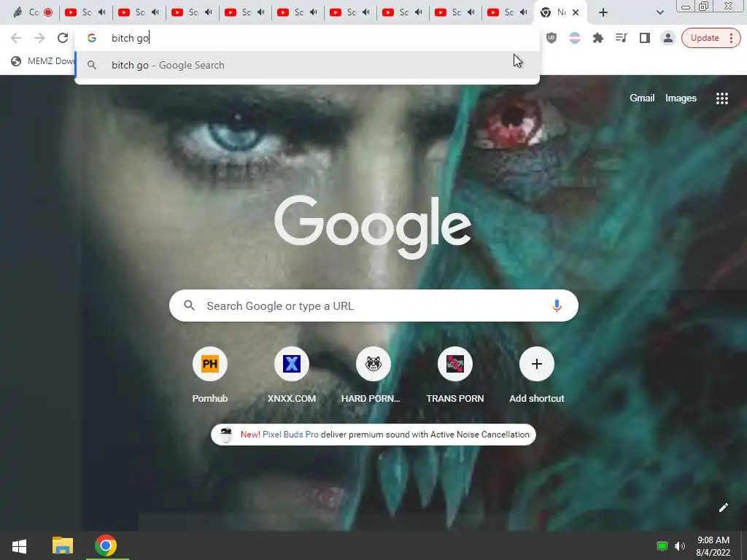Image resolution: width=747 pixels, height=560 pixels.
Task: Click the green battery tray icon
Action: point(662,546)
